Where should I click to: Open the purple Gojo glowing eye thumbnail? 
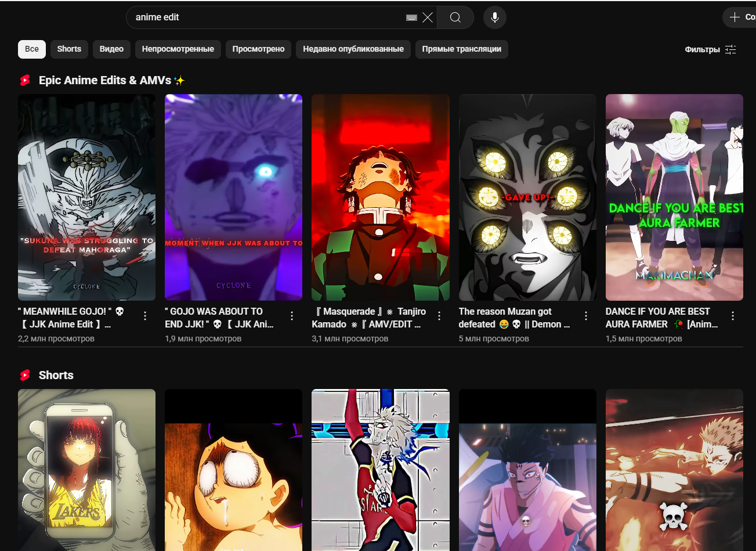tap(233, 197)
